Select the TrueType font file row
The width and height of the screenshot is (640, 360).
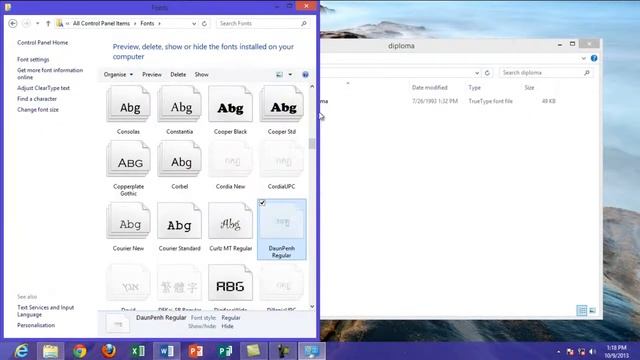(439, 101)
